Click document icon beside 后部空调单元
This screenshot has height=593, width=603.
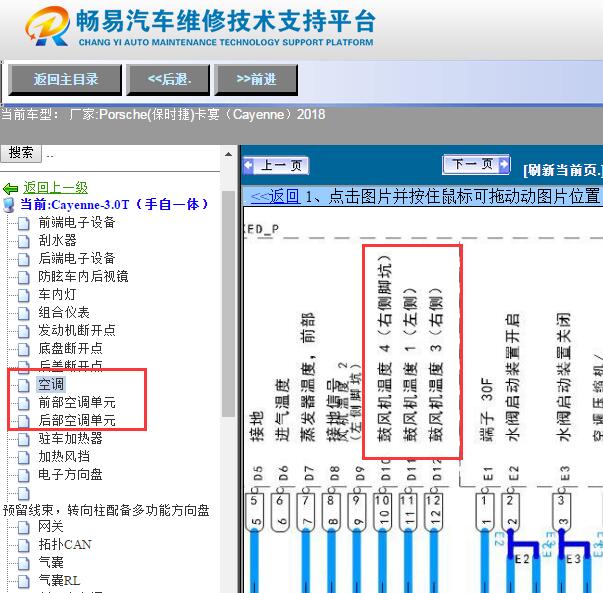pyautogui.click(x=23, y=421)
